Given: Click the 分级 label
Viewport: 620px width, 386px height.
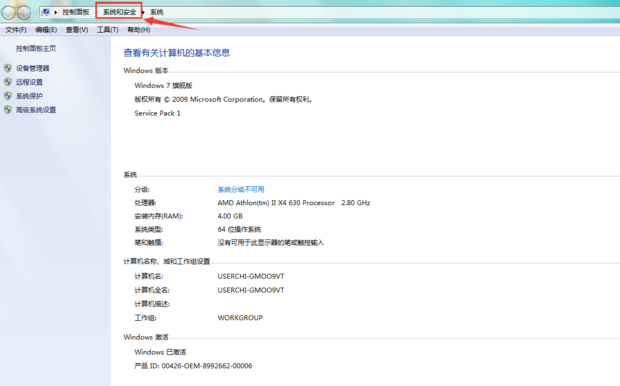Looking at the screenshot, I should coord(142,189).
